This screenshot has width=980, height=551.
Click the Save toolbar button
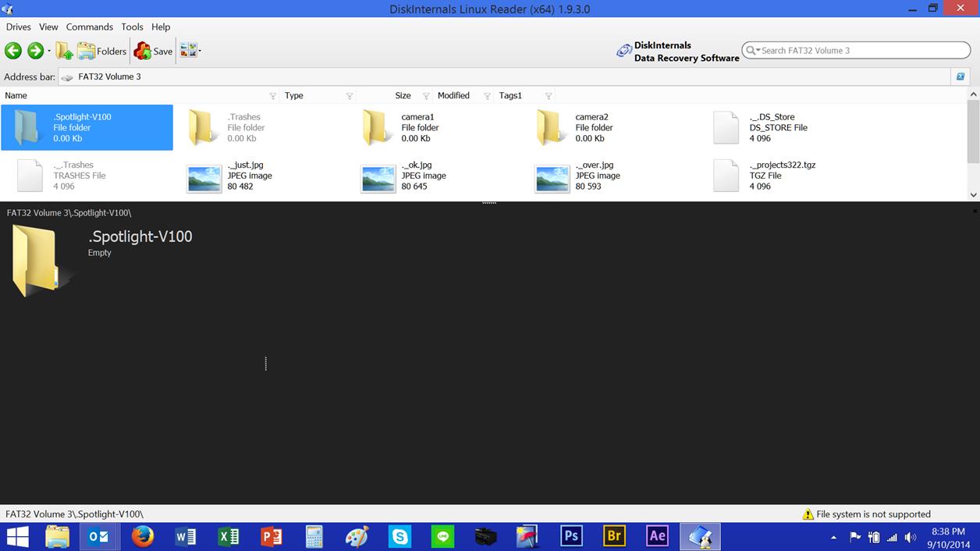[x=153, y=51]
